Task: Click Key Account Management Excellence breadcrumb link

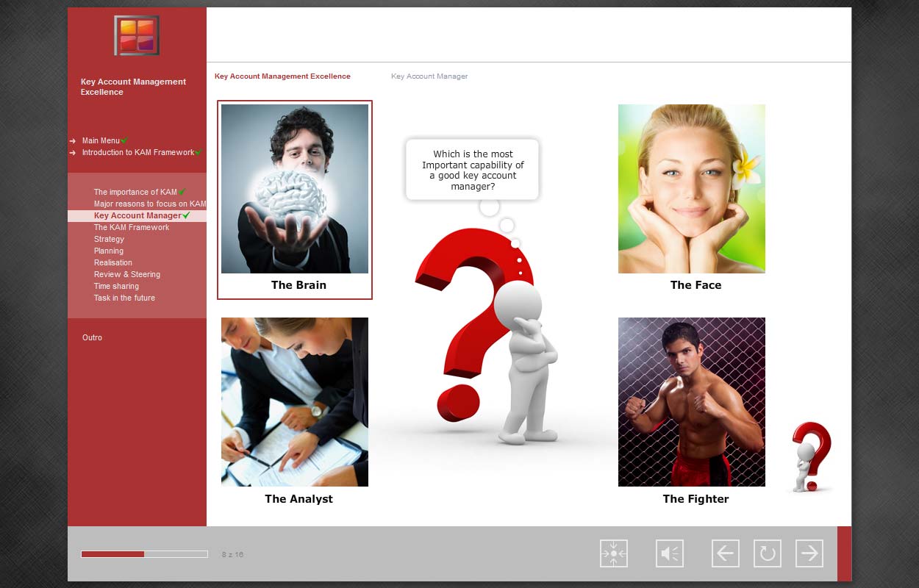Action: (282, 76)
